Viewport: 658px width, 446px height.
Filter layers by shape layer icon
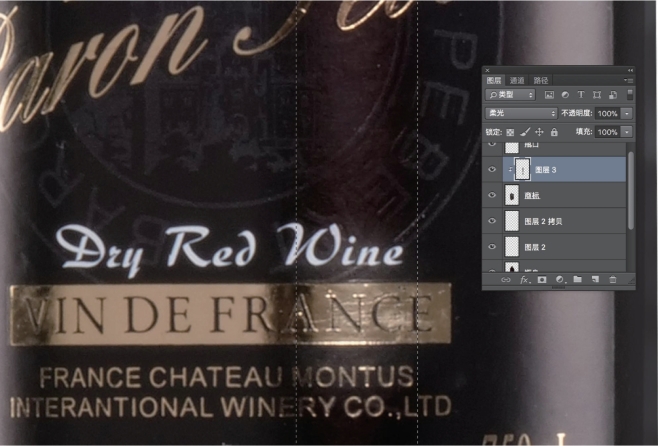pyautogui.click(x=597, y=95)
